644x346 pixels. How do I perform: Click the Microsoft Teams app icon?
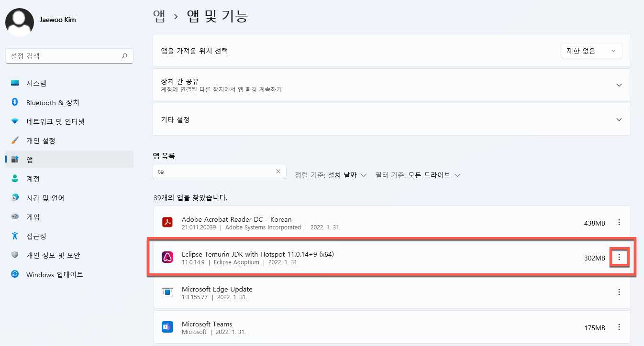coord(167,327)
